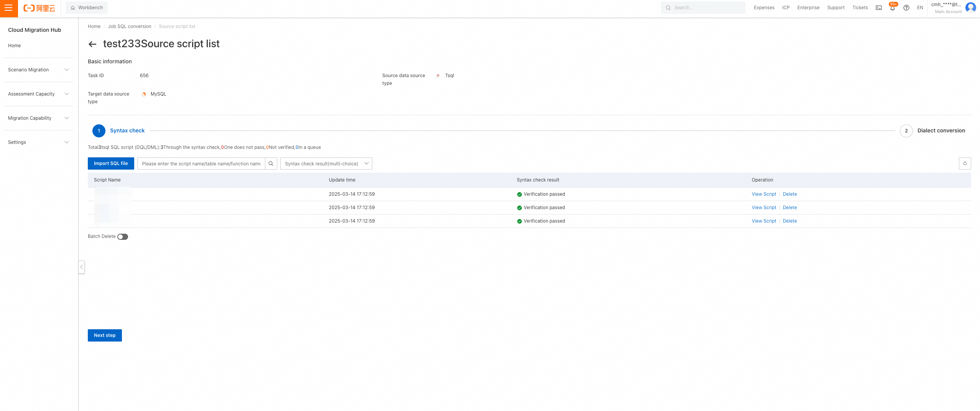Click Verification passed in the second row

pos(544,208)
